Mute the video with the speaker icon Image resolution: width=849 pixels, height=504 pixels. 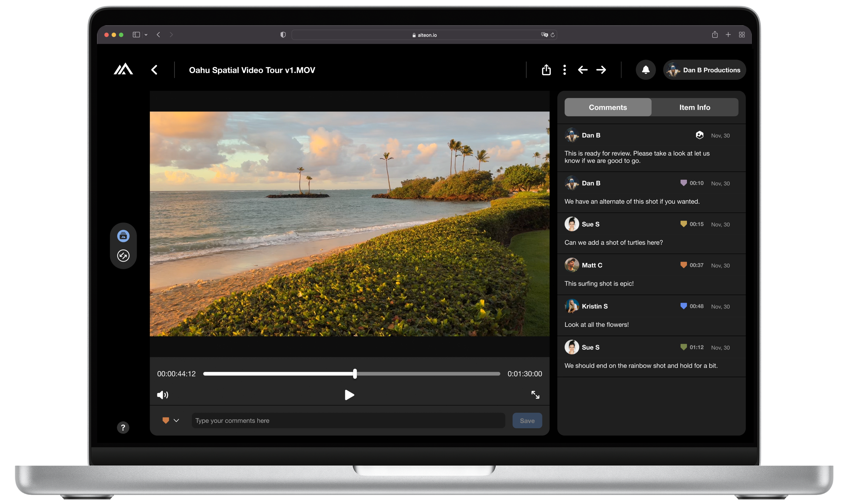tap(162, 395)
